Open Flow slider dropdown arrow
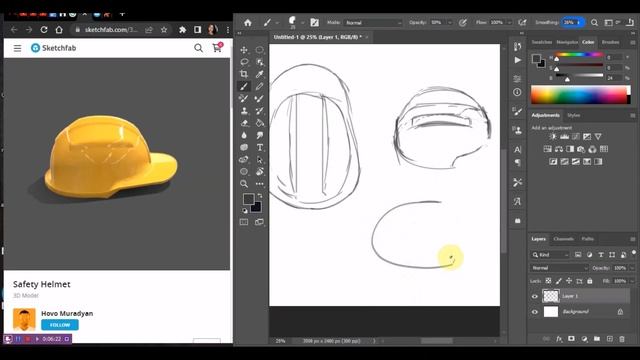 point(510,23)
